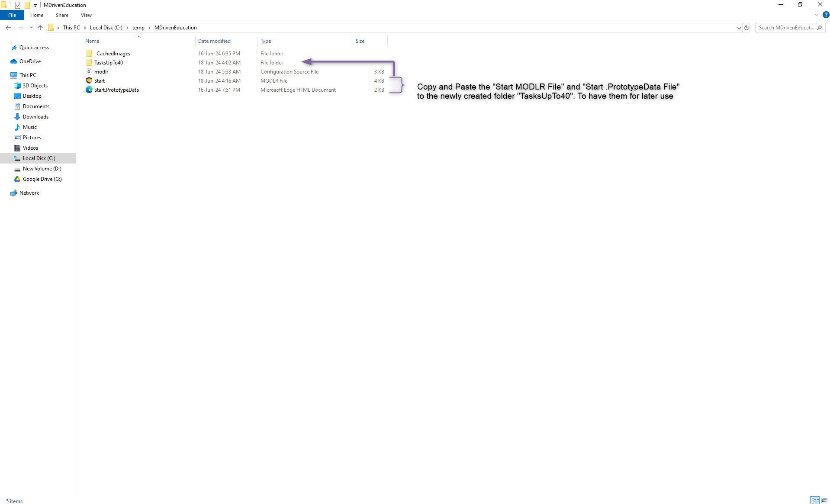
Task: Open the Help question mark icon
Action: pos(826,15)
